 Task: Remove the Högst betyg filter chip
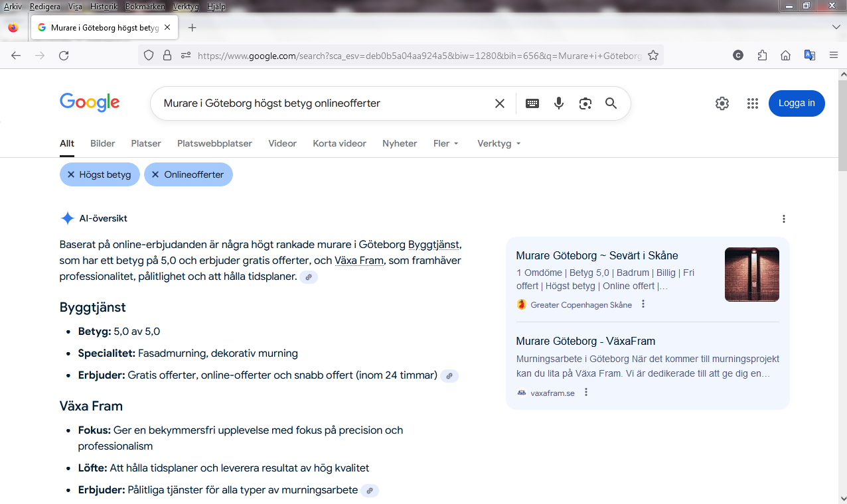[71, 174]
